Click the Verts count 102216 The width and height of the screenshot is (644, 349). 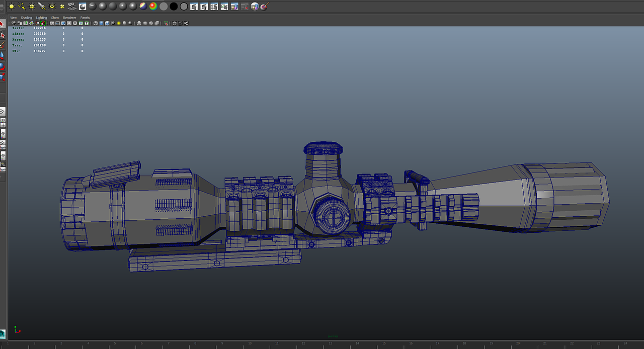click(40, 28)
